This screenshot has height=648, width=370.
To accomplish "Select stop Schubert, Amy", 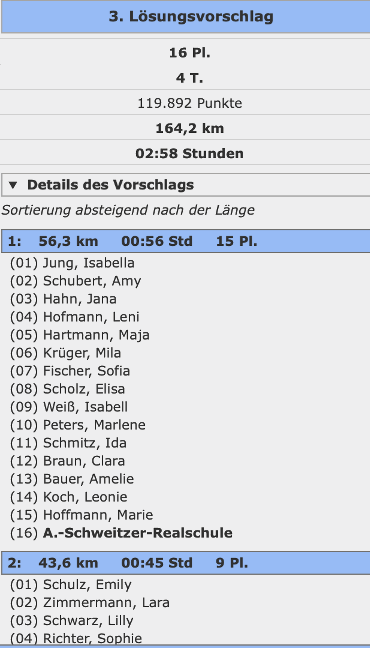I will (75, 281).
